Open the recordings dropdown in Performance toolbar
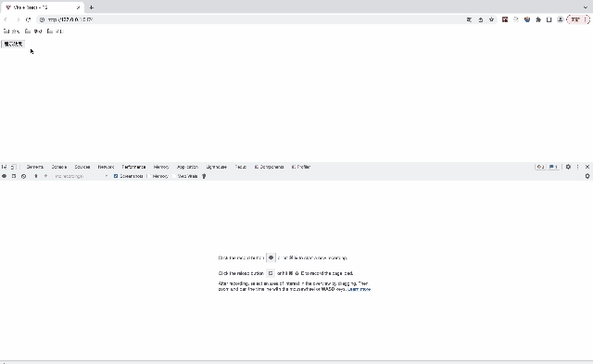The width and height of the screenshot is (593, 364). 81,176
